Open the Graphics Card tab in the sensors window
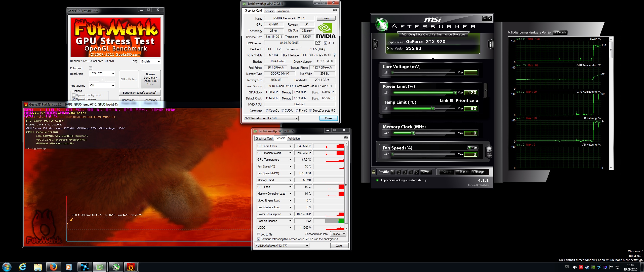644x272 pixels. pyautogui.click(x=264, y=139)
